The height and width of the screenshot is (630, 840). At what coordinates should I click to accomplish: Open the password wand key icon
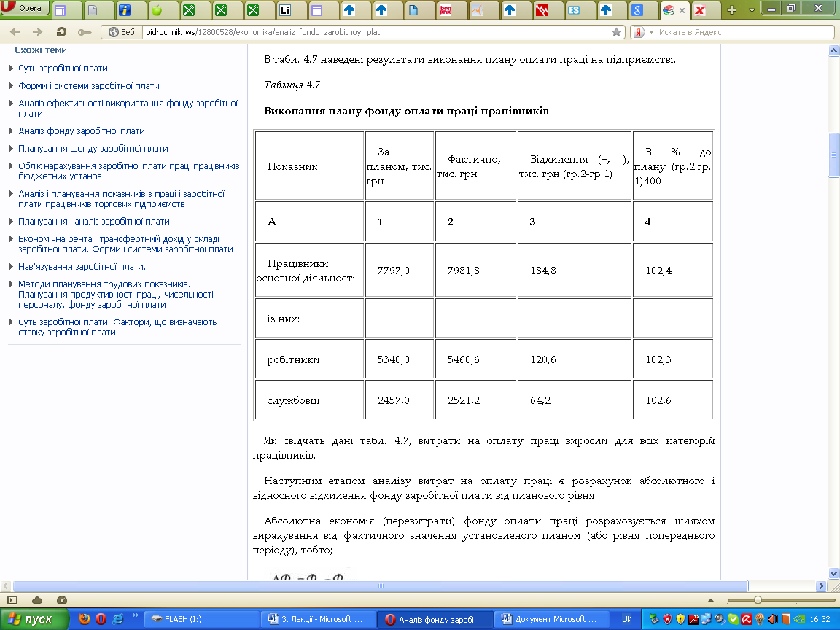tap(85, 32)
